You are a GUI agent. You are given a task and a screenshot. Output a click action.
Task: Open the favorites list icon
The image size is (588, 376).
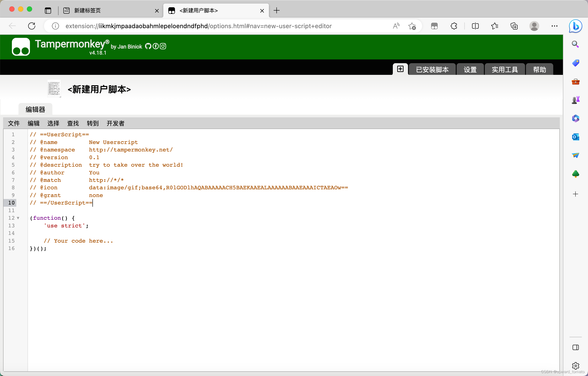495,26
